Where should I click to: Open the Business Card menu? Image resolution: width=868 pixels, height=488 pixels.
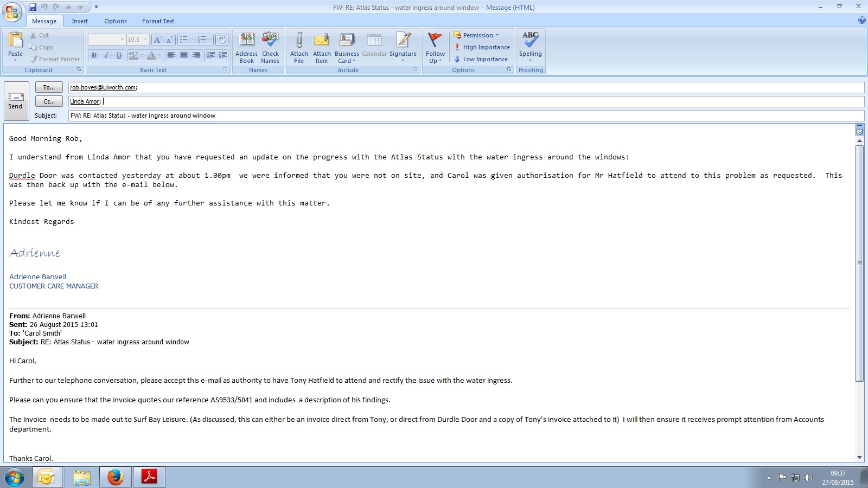[347, 48]
